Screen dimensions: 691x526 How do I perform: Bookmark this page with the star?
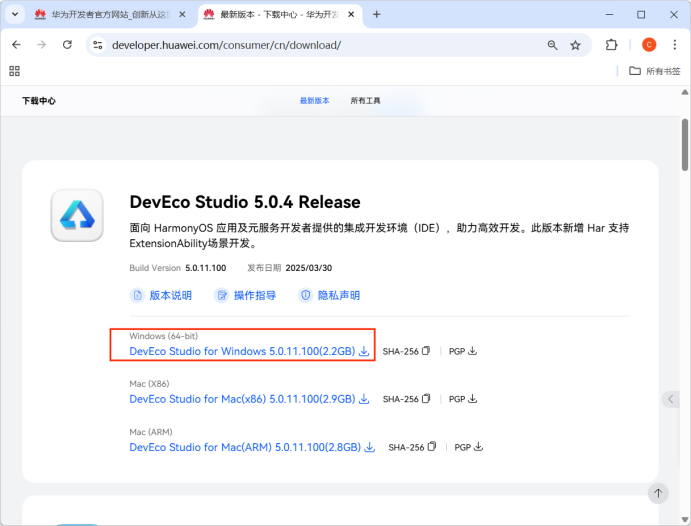click(576, 45)
